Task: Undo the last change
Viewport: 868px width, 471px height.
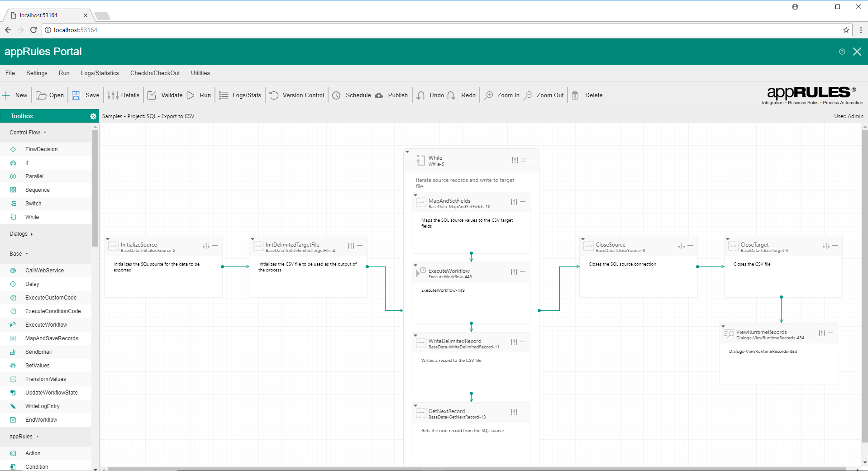Action: click(430, 95)
